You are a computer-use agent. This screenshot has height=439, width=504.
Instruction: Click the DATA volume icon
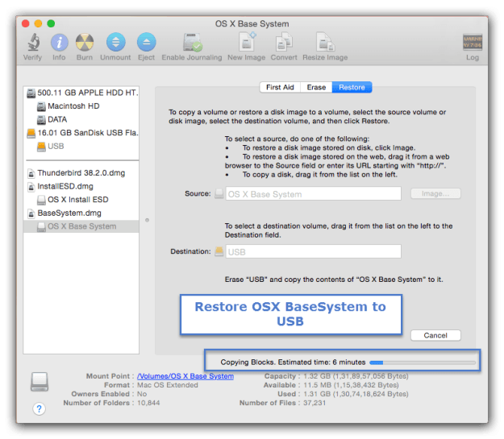point(41,120)
